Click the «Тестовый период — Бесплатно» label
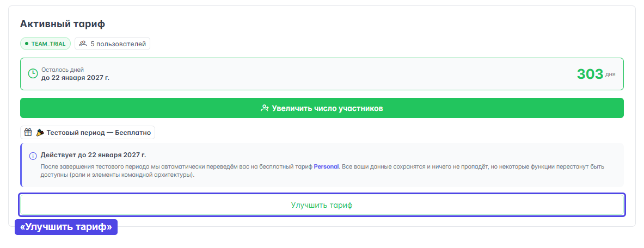Viewport: 644px width, 248px height. [x=99, y=132]
